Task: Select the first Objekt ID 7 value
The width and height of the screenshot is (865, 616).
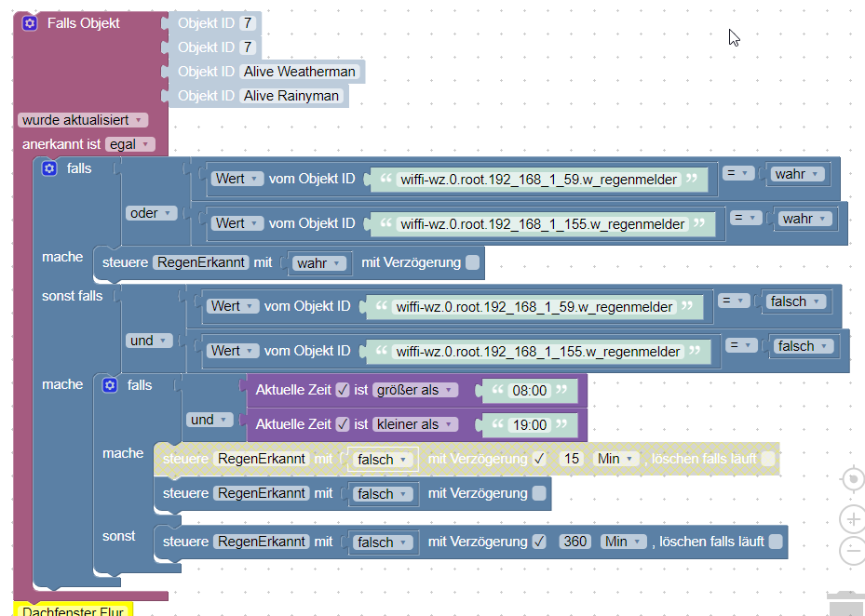Action: [248, 23]
